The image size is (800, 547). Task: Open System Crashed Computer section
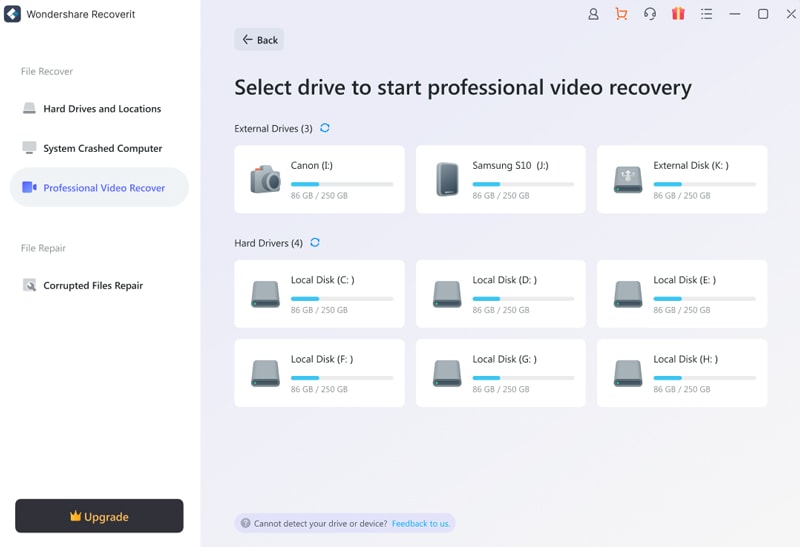click(99, 148)
